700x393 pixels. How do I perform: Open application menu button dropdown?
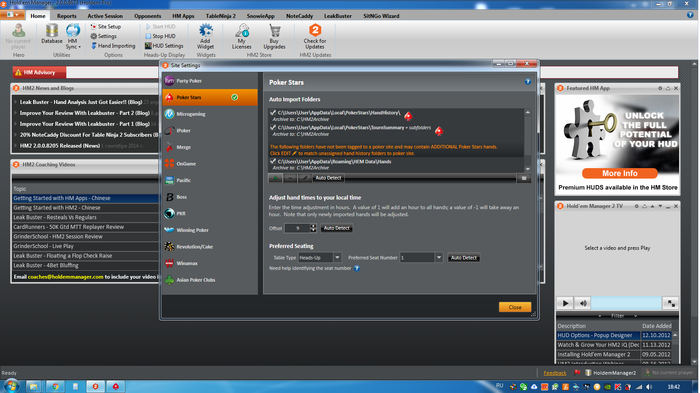[x=13, y=15]
